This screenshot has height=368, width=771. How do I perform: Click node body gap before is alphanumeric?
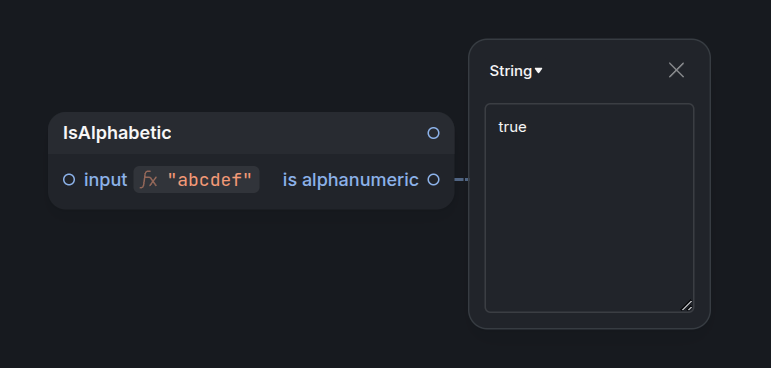pyautogui.click(x=271, y=180)
